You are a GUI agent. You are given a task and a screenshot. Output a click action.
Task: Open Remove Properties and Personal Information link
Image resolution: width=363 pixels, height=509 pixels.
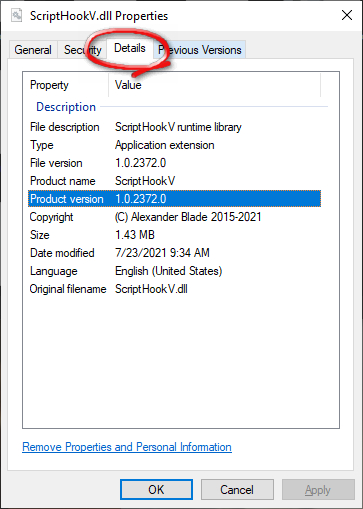coord(127,447)
